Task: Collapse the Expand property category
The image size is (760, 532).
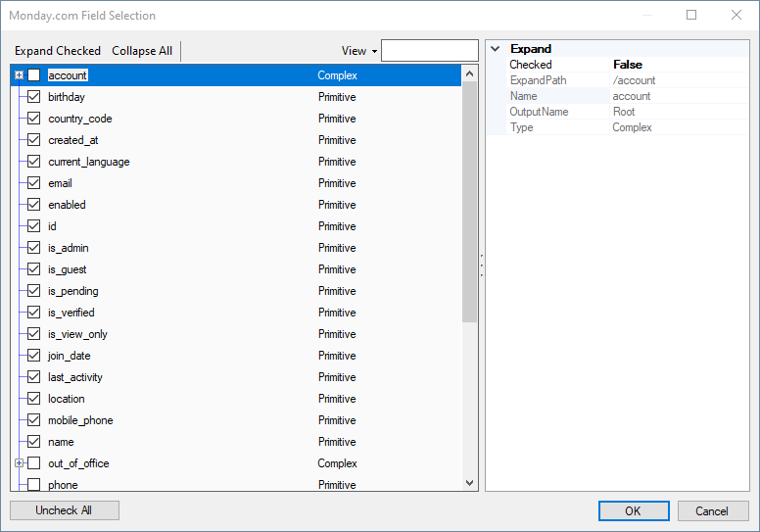Action: tap(496, 49)
